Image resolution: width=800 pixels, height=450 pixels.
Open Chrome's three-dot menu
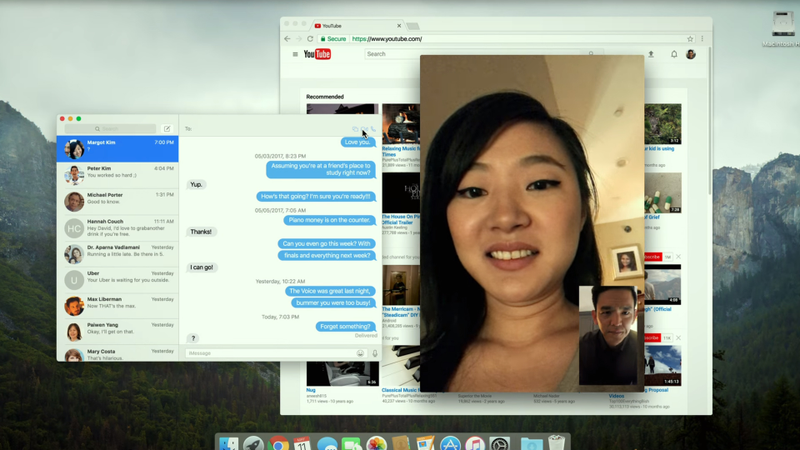703,39
